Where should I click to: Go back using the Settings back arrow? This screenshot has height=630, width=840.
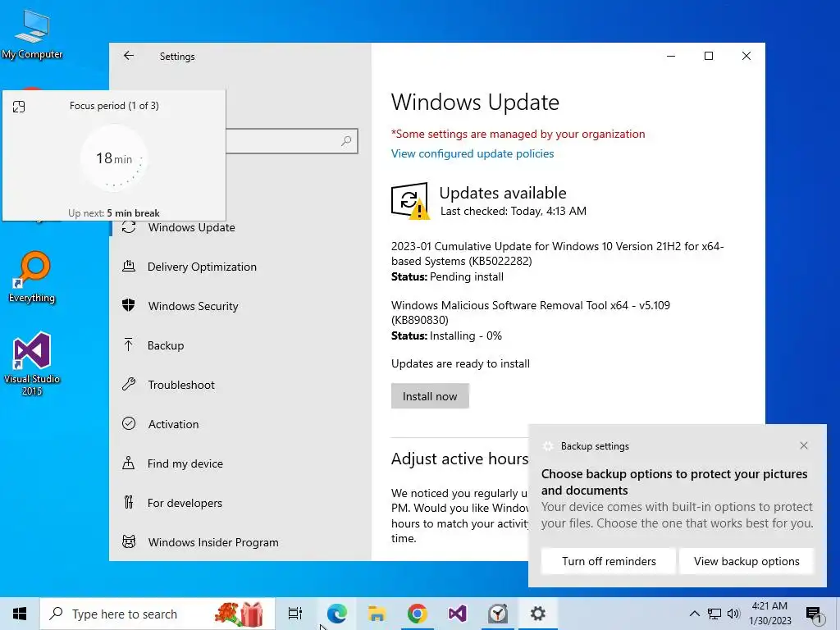(129, 56)
